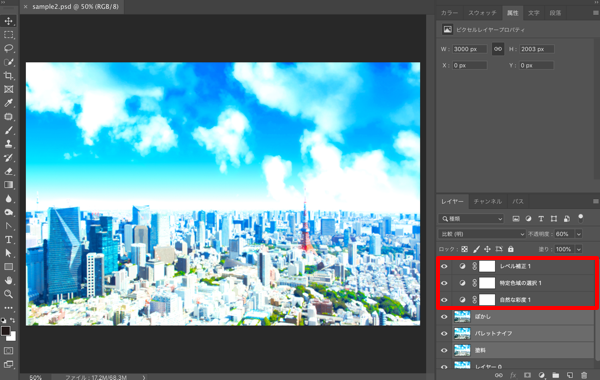Select the Rectangle shape tool

click(8, 267)
